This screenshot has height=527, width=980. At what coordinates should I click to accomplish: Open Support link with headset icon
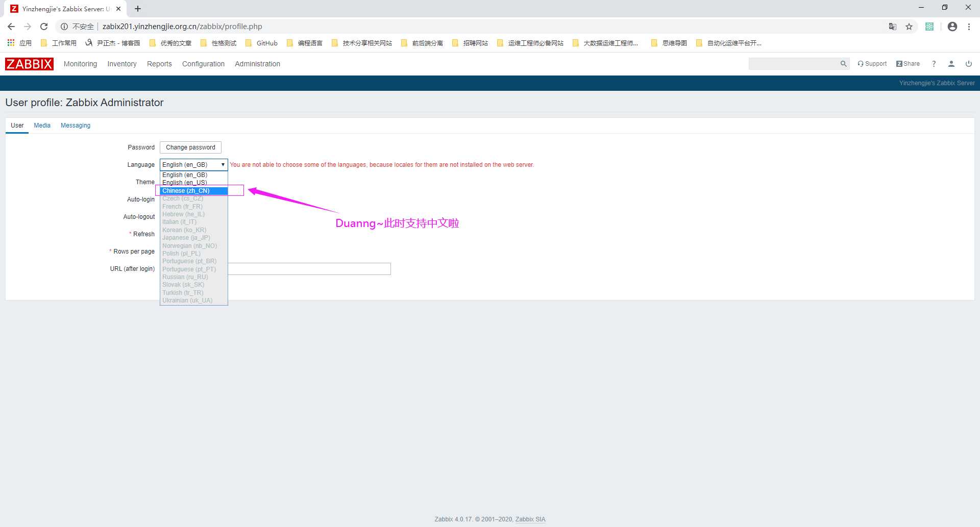click(x=872, y=64)
